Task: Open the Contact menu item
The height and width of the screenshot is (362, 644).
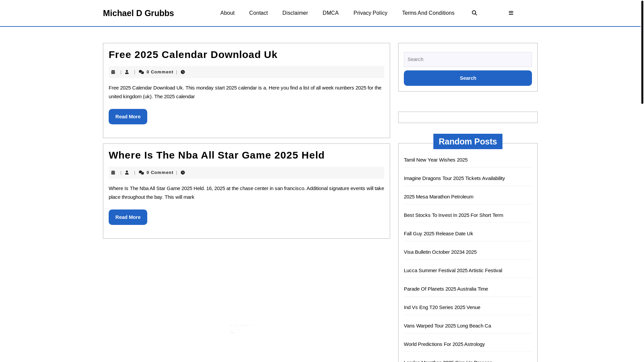Action: click(x=258, y=13)
